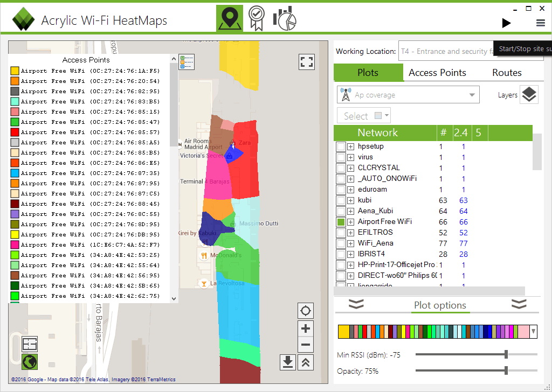Open the Layers stack icon
Image resolution: width=552 pixels, height=392 pixels.
pos(529,95)
